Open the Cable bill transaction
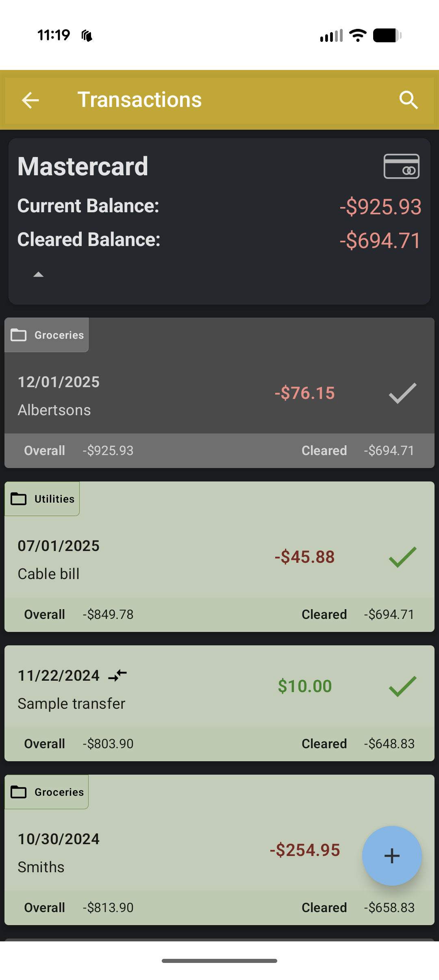The width and height of the screenshot is (439, 980). (48, 574)
